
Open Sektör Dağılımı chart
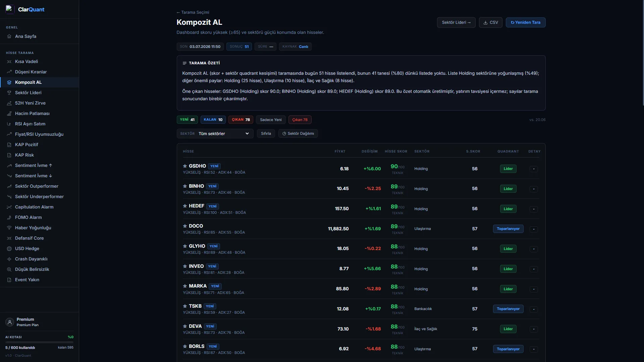coord(298,133)
